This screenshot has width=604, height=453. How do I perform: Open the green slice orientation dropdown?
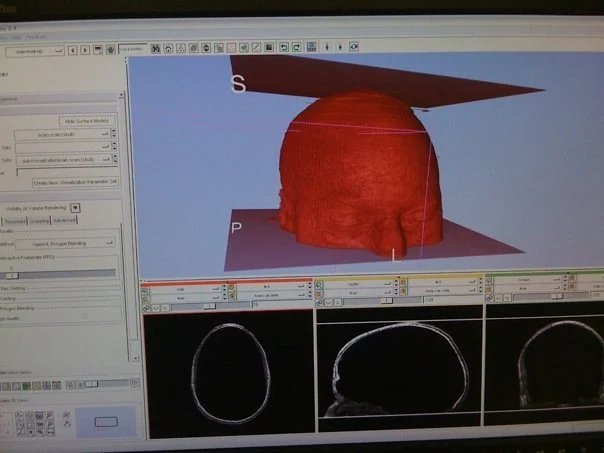pyautogui.click(x=528, y=280)
